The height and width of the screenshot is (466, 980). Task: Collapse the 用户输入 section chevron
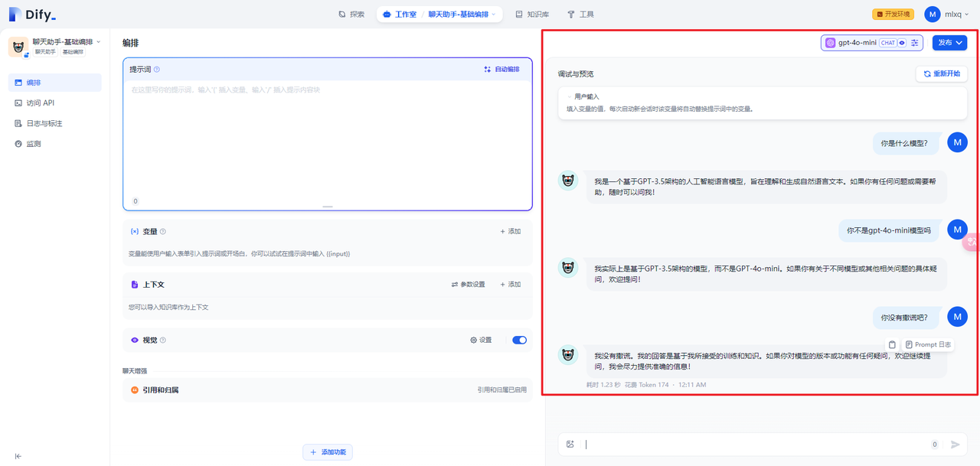point(570,97)
